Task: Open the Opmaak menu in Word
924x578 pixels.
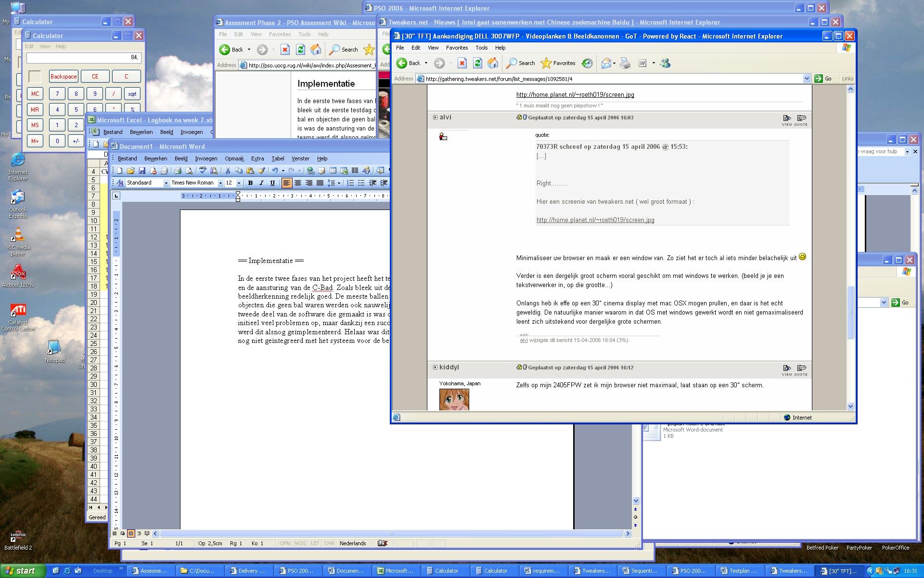Action: click(234, 158)
